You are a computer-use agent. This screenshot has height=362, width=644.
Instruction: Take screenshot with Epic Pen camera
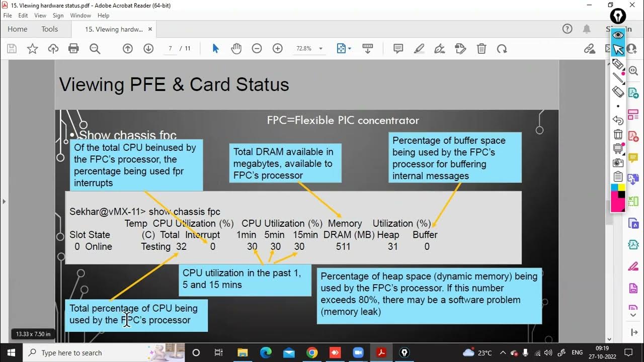pos(618,162)
